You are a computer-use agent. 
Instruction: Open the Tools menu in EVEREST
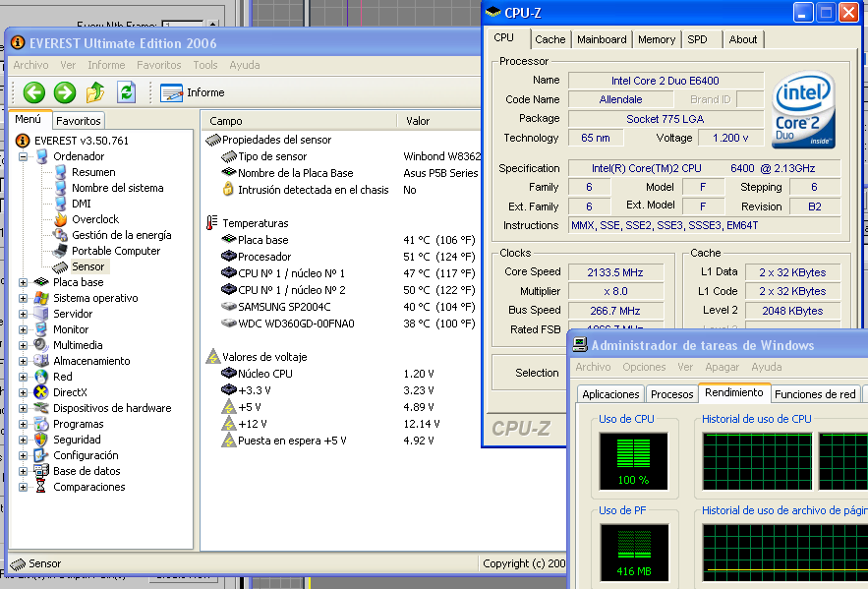coord(205,65)
